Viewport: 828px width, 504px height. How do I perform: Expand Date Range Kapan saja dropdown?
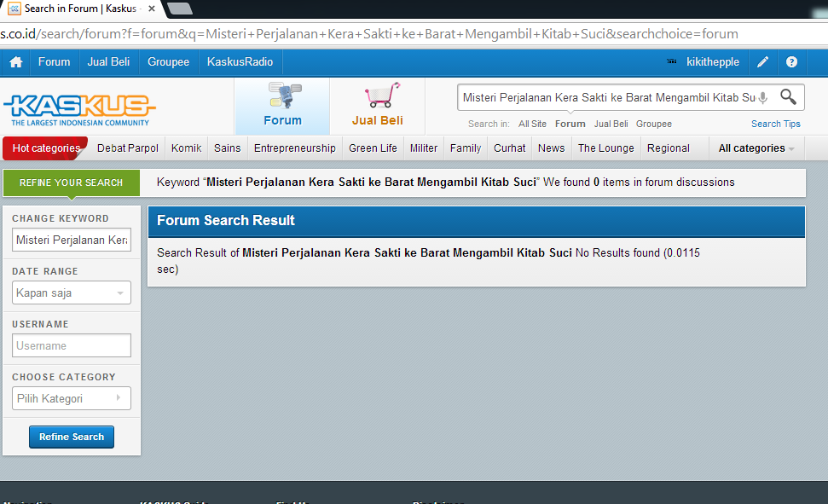(x=72, y=293)
